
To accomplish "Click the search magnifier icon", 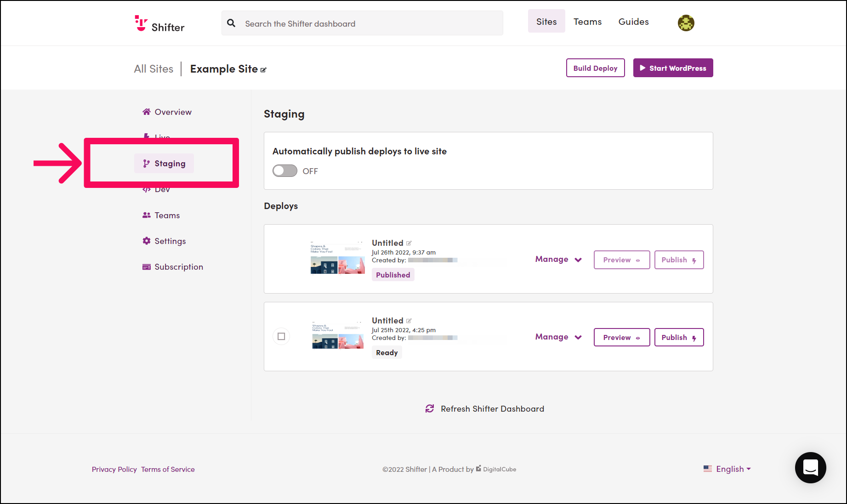I will pos(231,23).
